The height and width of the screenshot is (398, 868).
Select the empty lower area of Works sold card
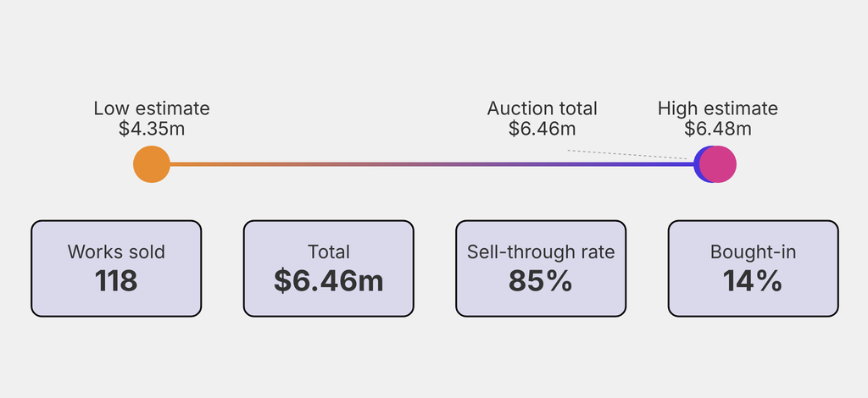[x=116, y=306]
